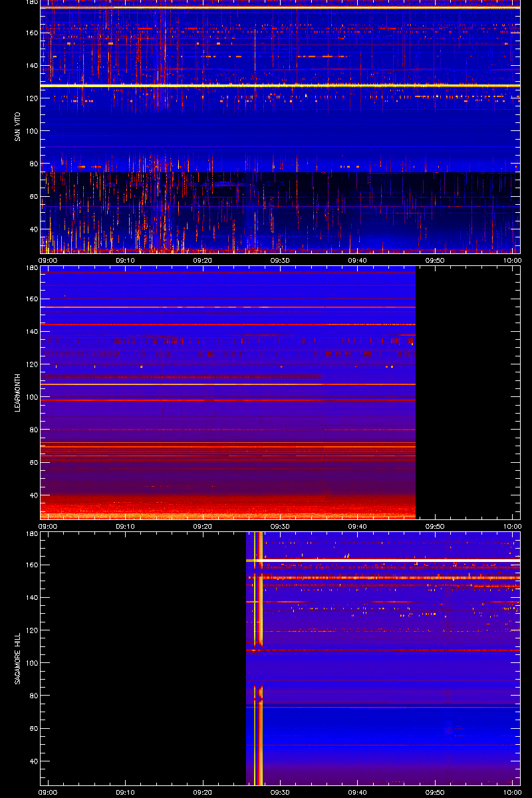The image size is (532, 798).
Task: Click the bright yellow vertical burst in Sagamore Hill spectrogram
Action: tap(260, 658)
